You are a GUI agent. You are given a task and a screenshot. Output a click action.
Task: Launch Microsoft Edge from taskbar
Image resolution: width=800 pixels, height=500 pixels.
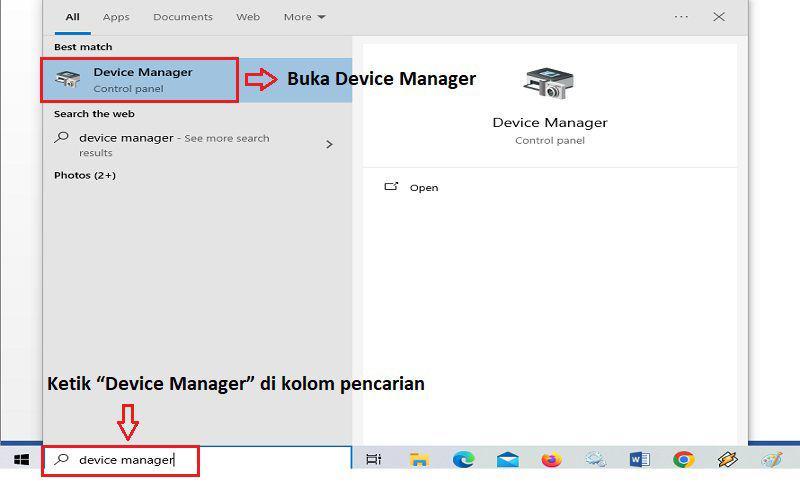tap(463, 460)
